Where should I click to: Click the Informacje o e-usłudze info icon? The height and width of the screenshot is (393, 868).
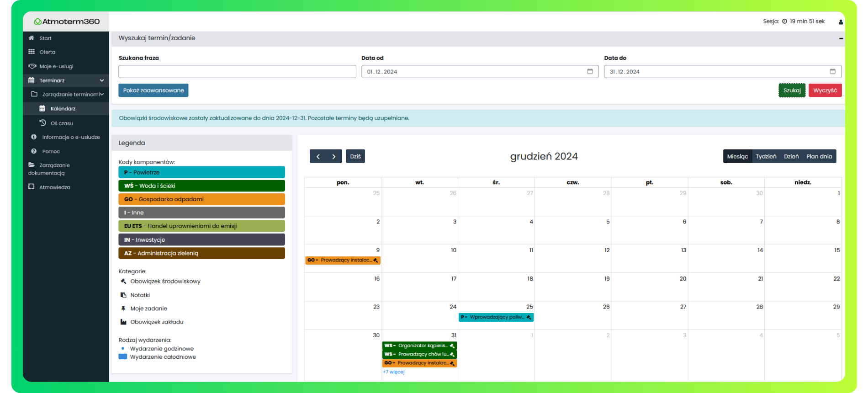(x=34, y=137)
